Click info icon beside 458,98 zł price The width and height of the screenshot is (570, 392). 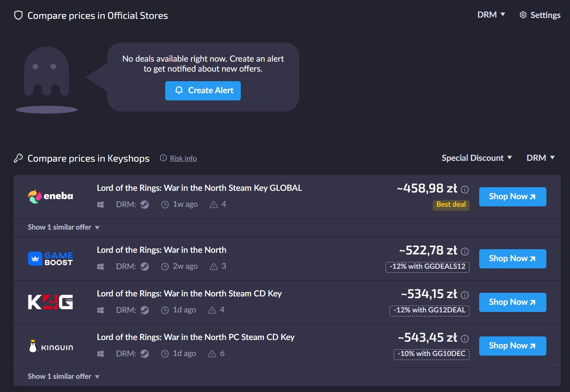point(465,190)
